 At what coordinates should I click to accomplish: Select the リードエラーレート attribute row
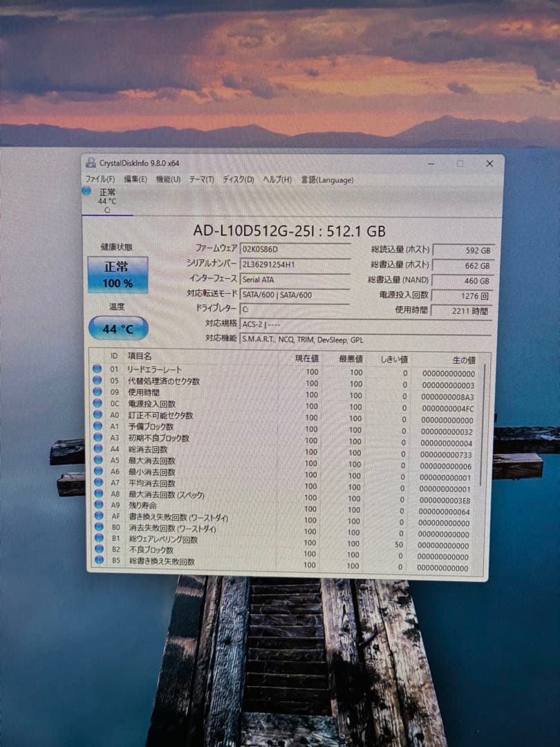[x=286, y=371]
